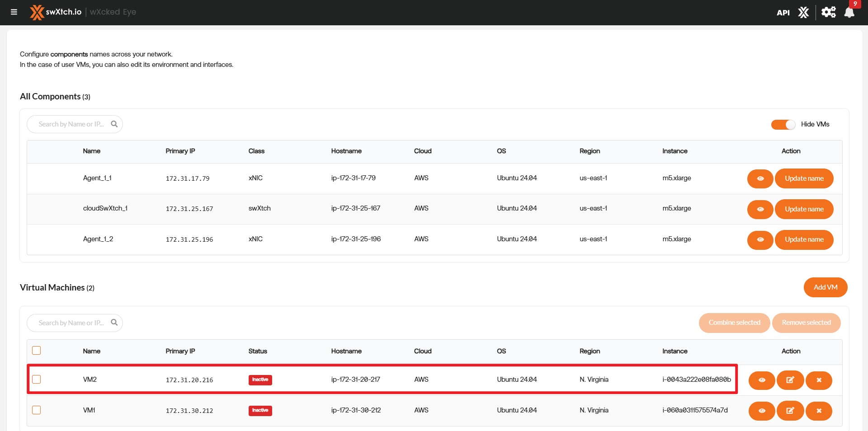Open the settings gears icon

coord(828,12)
